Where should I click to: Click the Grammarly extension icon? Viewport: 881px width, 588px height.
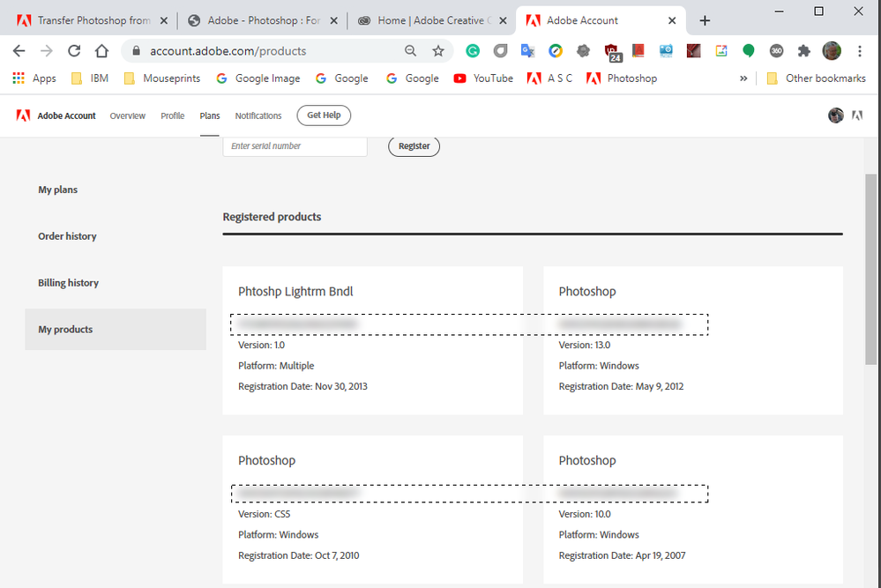[x=473, y=51]
